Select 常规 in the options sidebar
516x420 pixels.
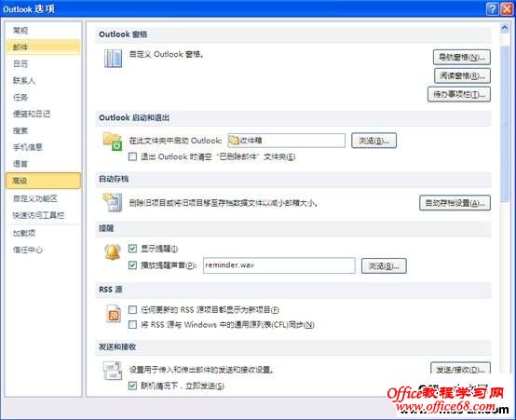pyautogui.click(x=43, y=31)
